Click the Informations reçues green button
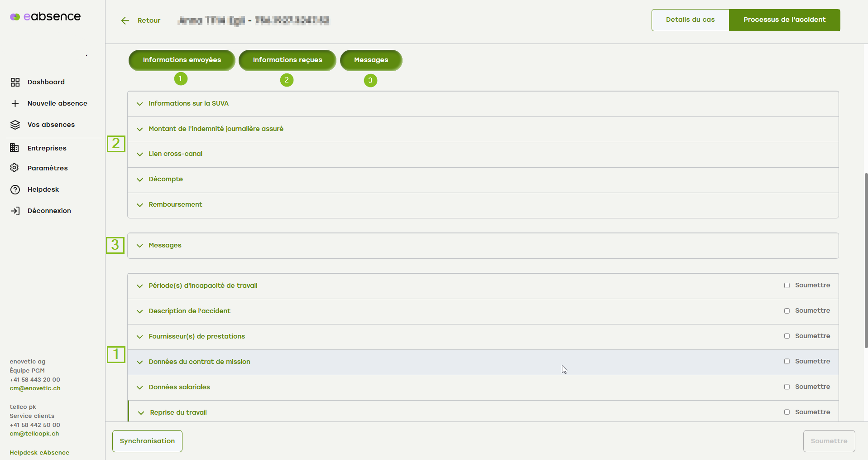The width and height of the screenshot is (868, 460). point(287,60)
